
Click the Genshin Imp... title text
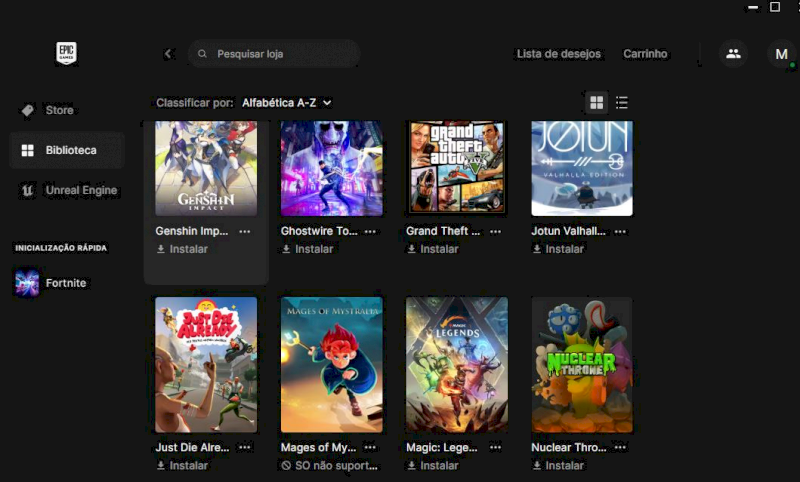[192, 231]
